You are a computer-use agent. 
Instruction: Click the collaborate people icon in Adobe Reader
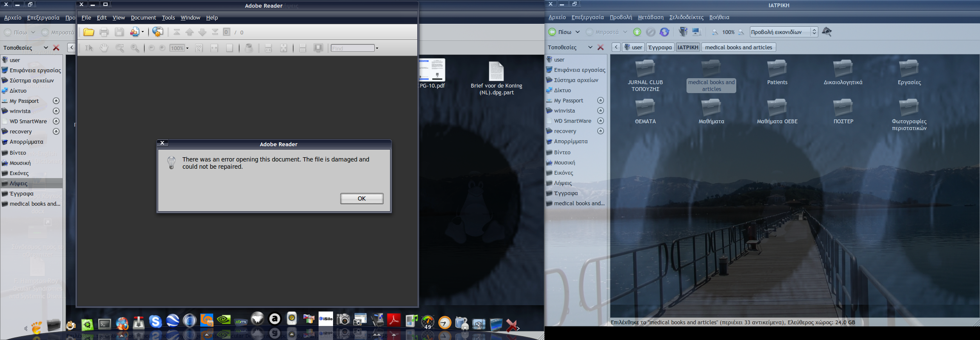pyautogui.click(x=135, y=32)
